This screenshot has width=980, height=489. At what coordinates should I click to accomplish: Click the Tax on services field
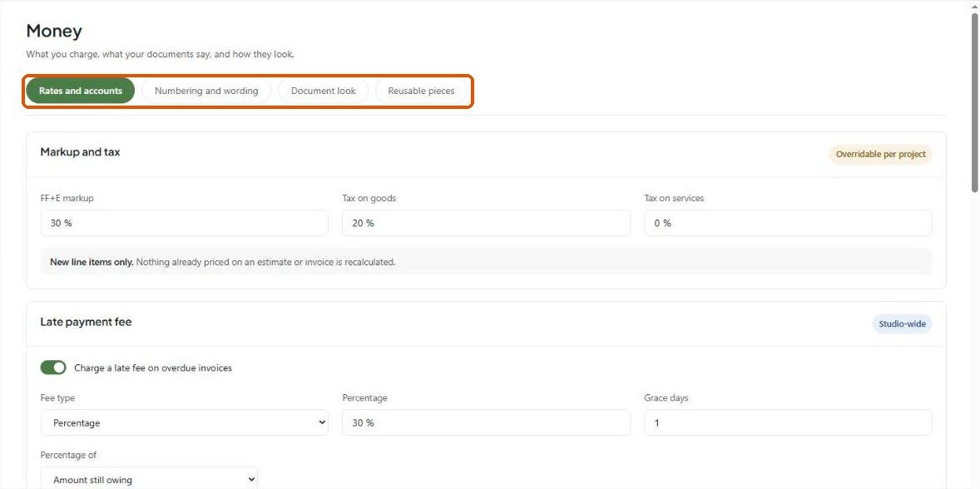tap(788, 223)
